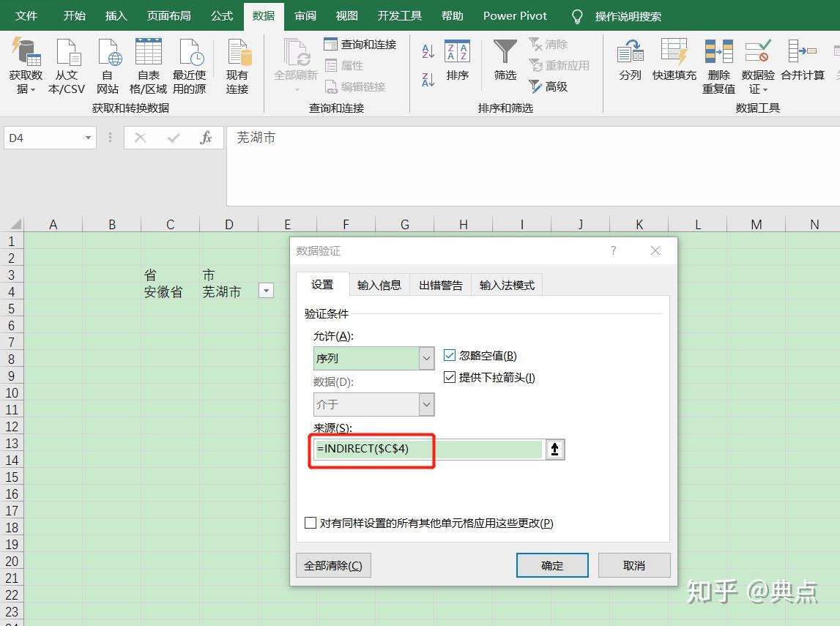Toggle Ignore blank (忽略空值) checkbox
Viewport: 840px width, 626px height.
click(x=450, y=356)
